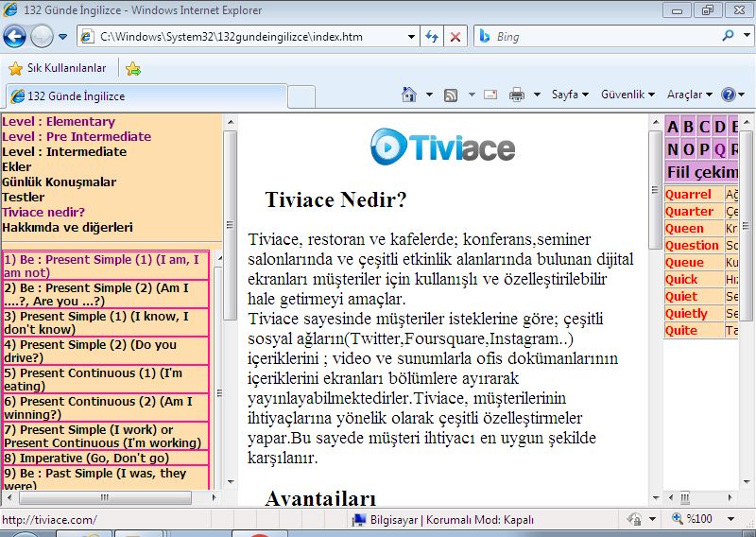Click the word Queen in dictionary list
Viewport: 756px width, 537px height.
point(684,228)
